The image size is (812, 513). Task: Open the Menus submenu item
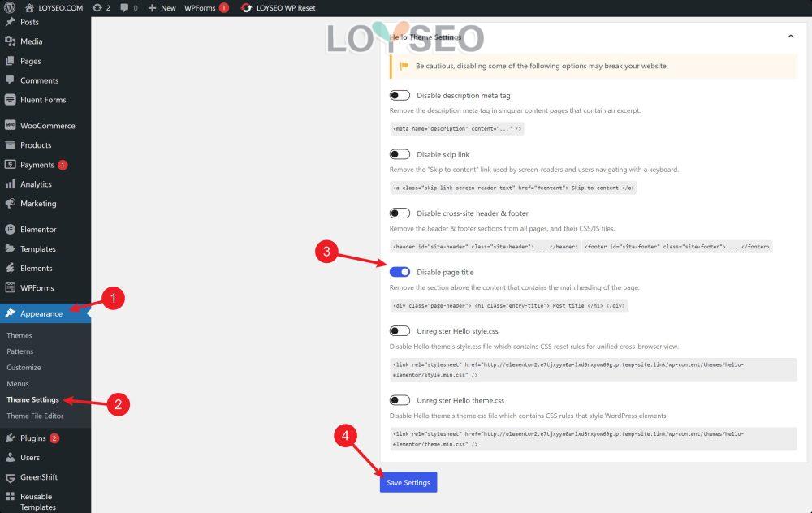(x=18, y=384)
